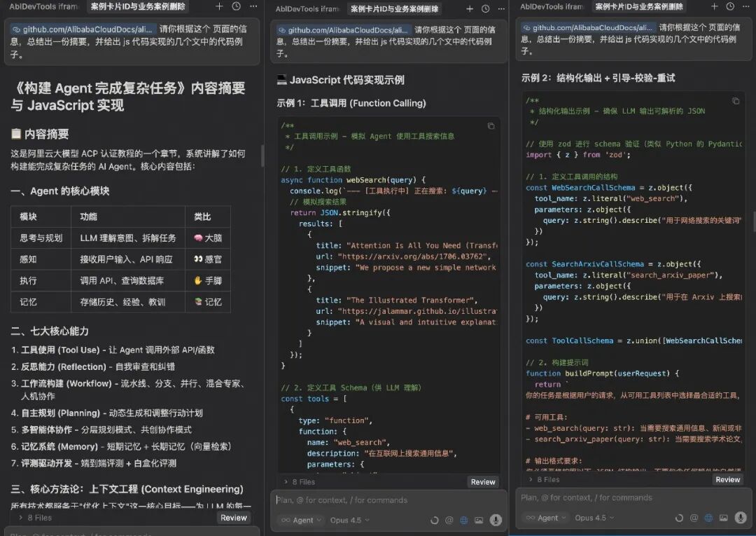
Task: Click list item 记忆系统 (Memory)
Action: click(121, 446)
